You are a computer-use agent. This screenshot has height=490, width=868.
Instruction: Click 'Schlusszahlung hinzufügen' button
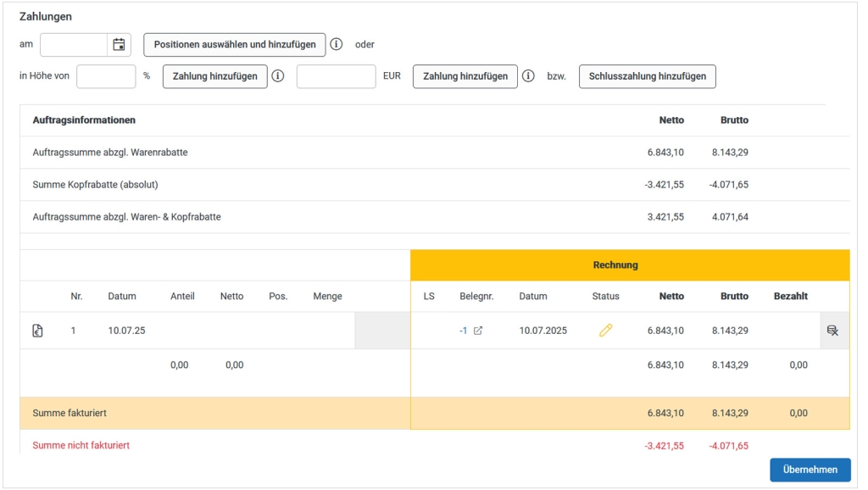click(x=648, y=76)
